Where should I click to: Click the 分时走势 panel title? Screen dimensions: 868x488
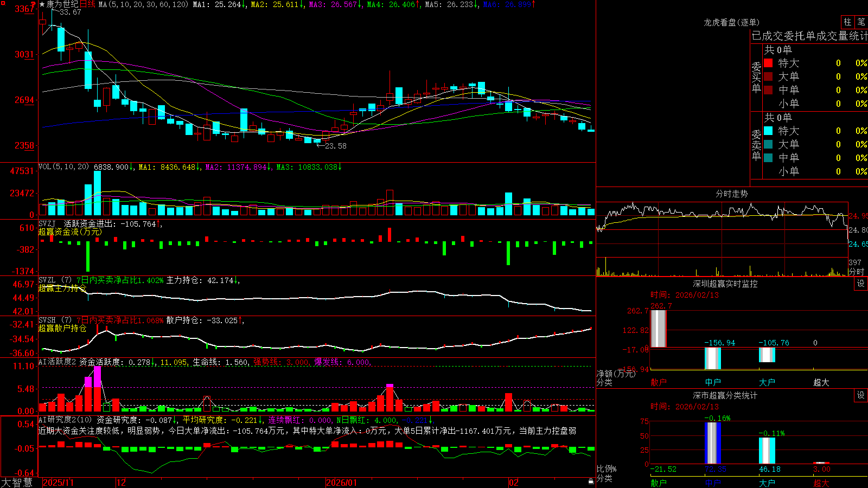tap(731, 194)
